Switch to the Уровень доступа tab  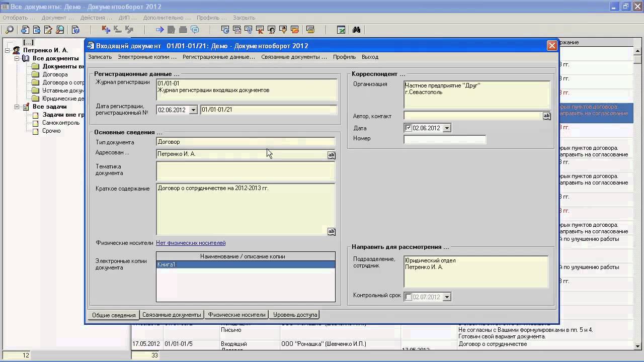pyautogui.click(x=295, y=315)
